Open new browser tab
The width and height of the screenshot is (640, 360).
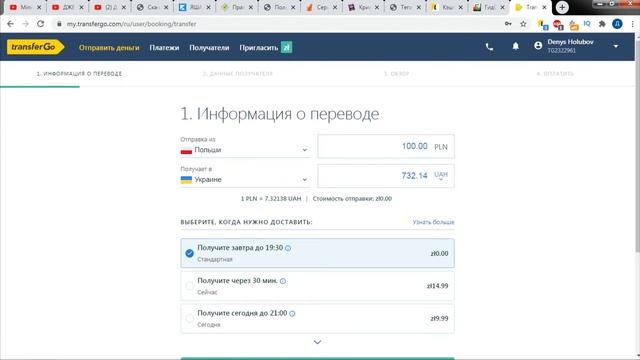click(562, 7)
